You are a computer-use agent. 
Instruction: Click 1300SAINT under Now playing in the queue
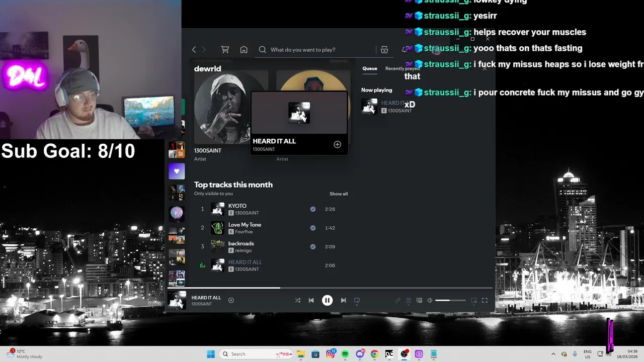click(399, 111)
